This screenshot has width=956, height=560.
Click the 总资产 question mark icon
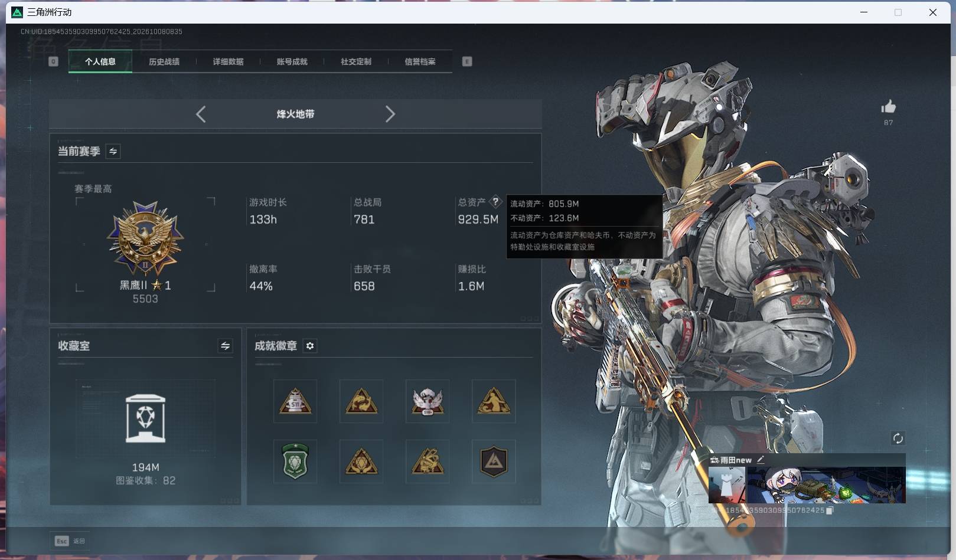coord(495,202)
